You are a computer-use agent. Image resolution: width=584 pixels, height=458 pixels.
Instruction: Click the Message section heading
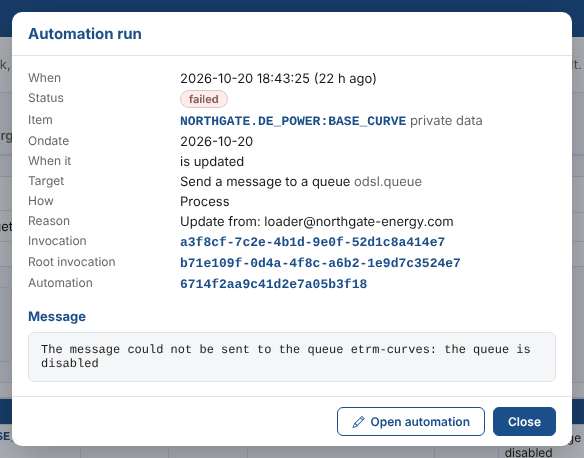tap(57, 316)
